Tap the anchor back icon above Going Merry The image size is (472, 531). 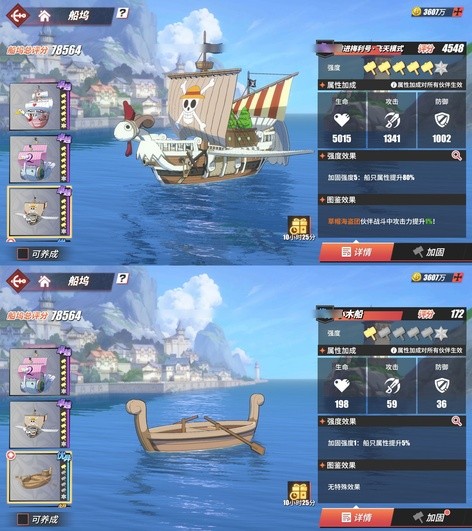[x=18, y=15]
